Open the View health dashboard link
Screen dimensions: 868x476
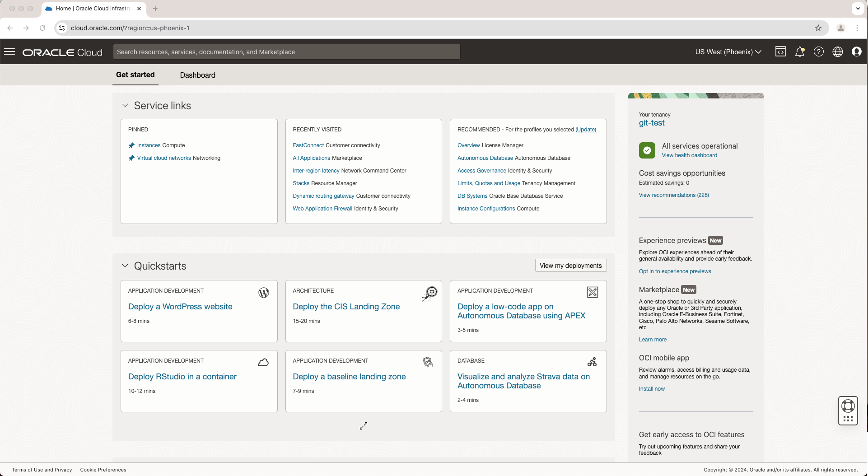[x=689, y=155]
